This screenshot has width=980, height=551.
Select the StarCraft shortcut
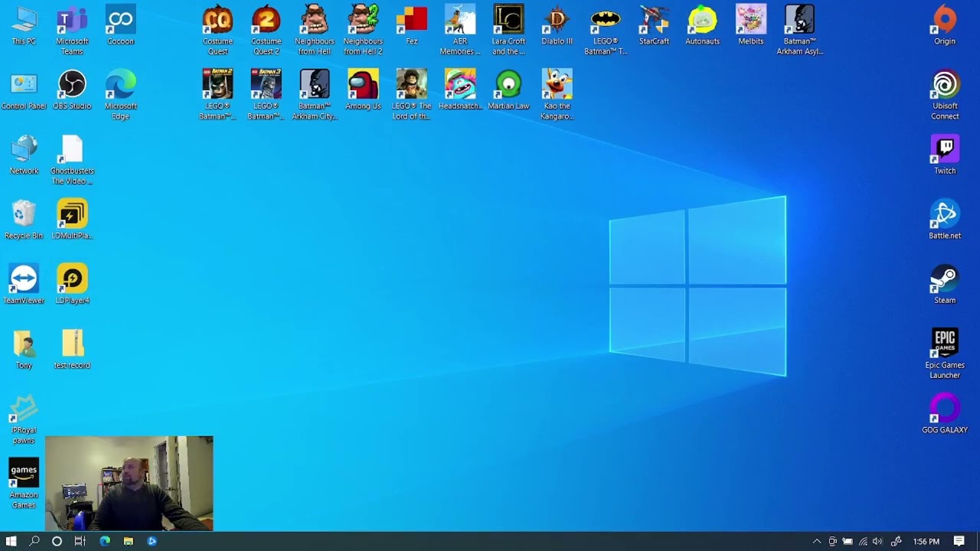tap(654, 25)
